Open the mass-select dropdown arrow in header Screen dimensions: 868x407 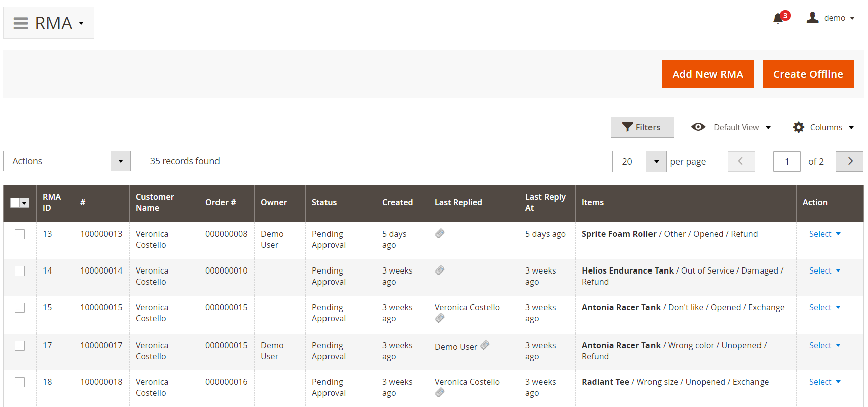pyautogui.click(x=25, y=203)
